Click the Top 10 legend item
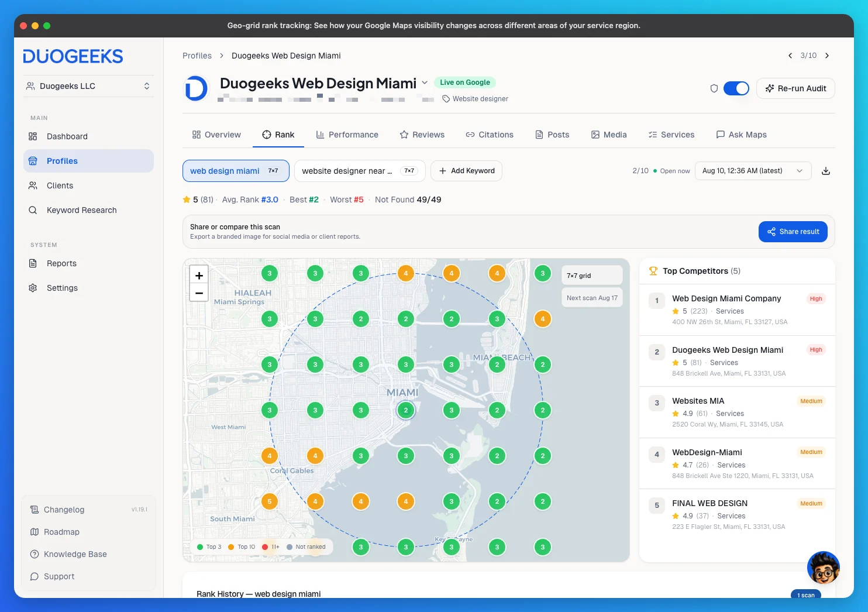Screen dimensions: 868x612 (242, 547)
